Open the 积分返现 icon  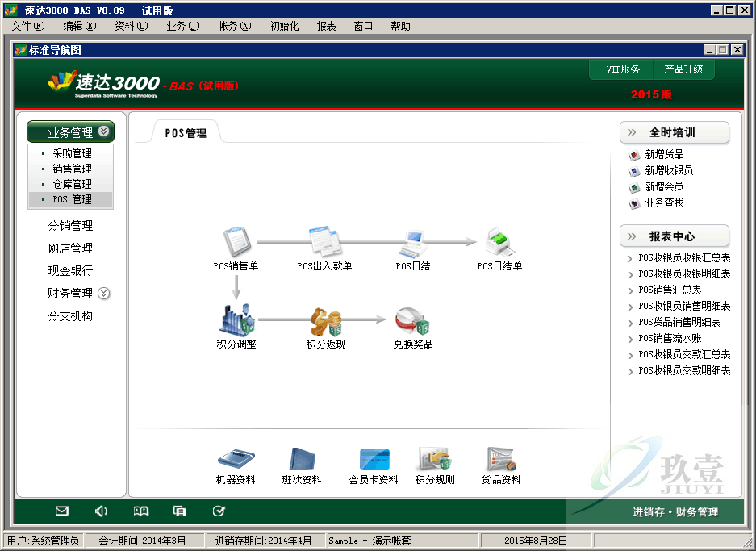pos(325,321)
